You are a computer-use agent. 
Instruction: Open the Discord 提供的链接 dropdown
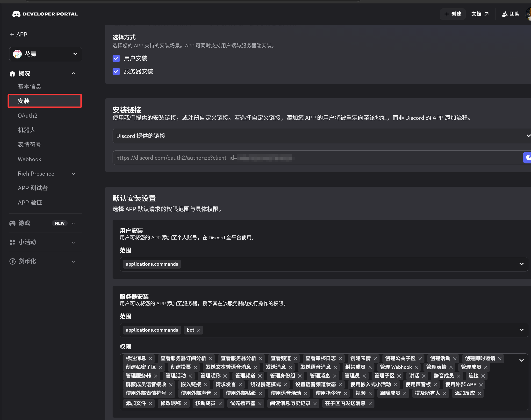click(x=322, y=136)
